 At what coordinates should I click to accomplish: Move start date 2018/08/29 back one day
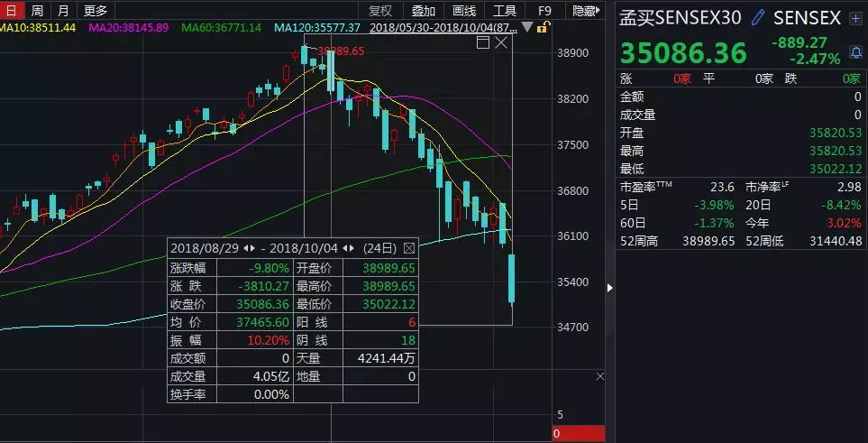(x=246, y=248)
